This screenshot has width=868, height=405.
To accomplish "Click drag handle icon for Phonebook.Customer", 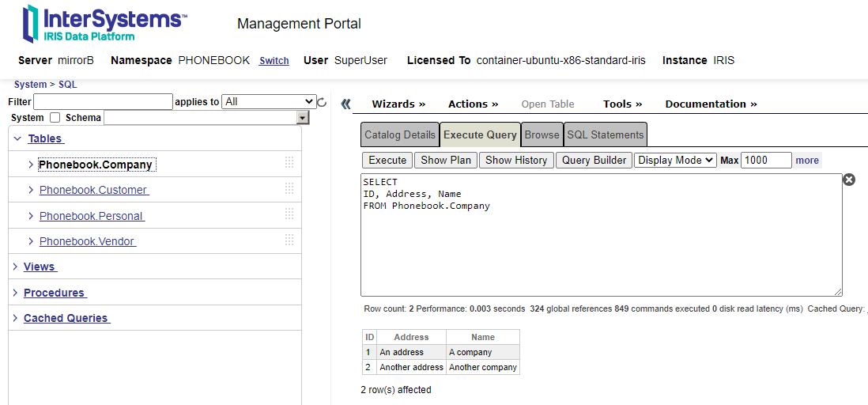I will (289, 189).
